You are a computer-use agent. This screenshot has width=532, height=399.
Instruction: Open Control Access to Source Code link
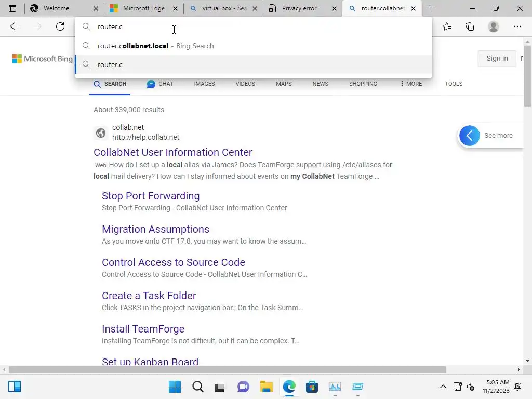click(x=174, y=262)
